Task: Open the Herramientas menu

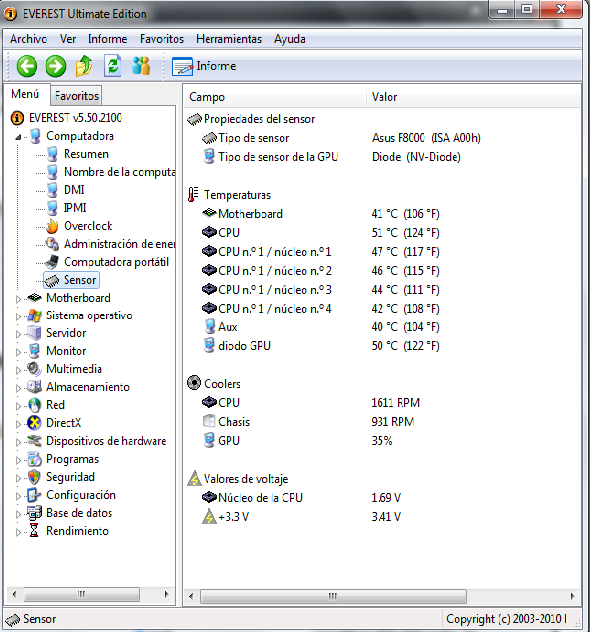Action: 229,39
